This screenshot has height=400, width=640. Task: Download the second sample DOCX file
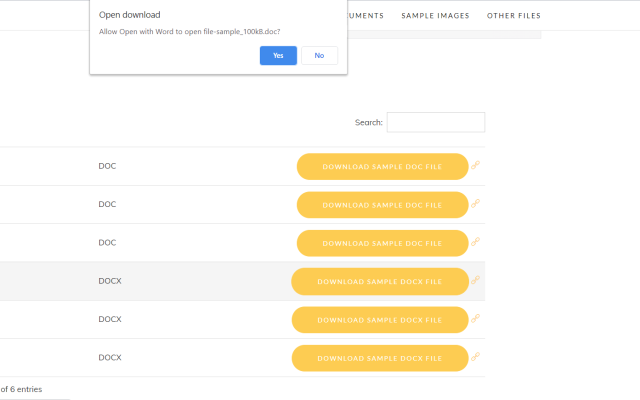tap(380, 320)
